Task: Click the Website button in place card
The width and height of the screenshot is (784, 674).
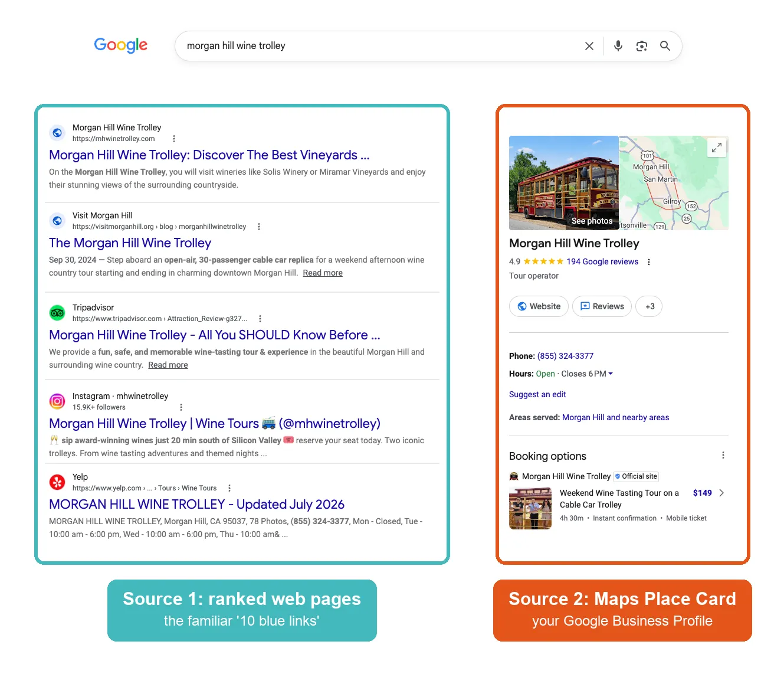Action: (x=539, y=306)
